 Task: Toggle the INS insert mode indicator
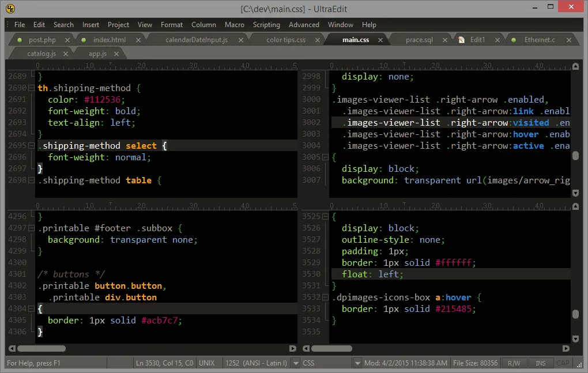[541, 363]
